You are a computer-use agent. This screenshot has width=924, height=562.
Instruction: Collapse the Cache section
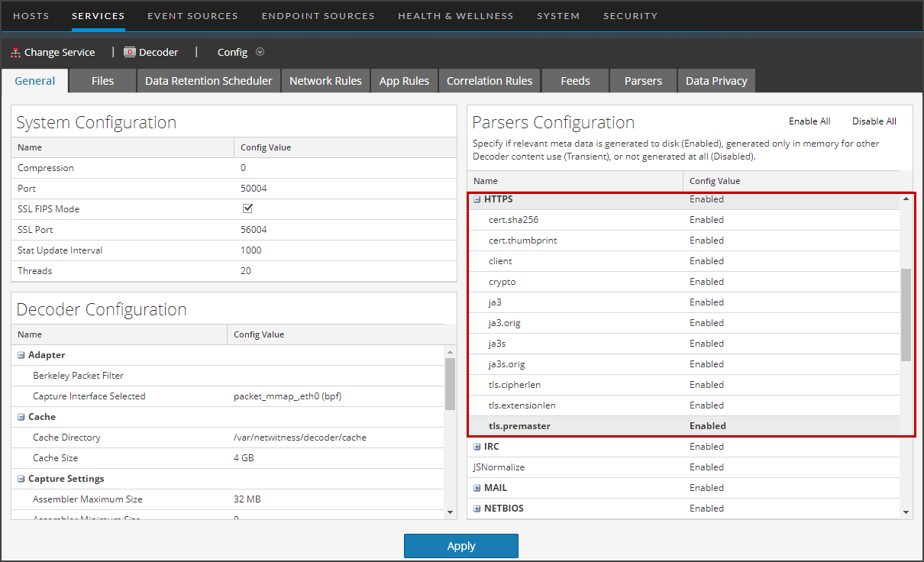coord(21,416)
